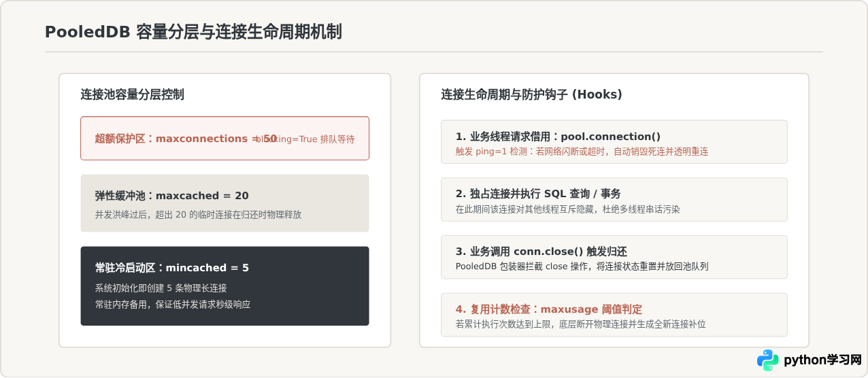Click the title "PooledDB 容量分层与连接生命周期机制"
The height and width of the screenshot is (378, 868).
coord(193,32)
